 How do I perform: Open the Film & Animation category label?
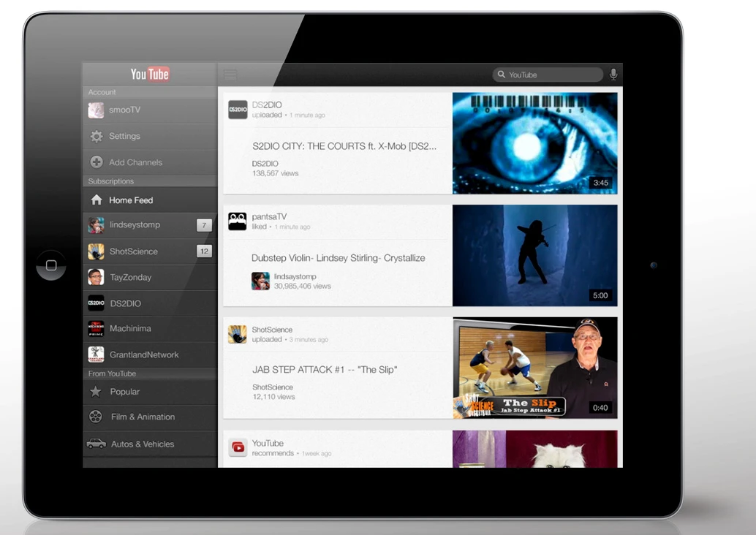(x=143, y=417)
